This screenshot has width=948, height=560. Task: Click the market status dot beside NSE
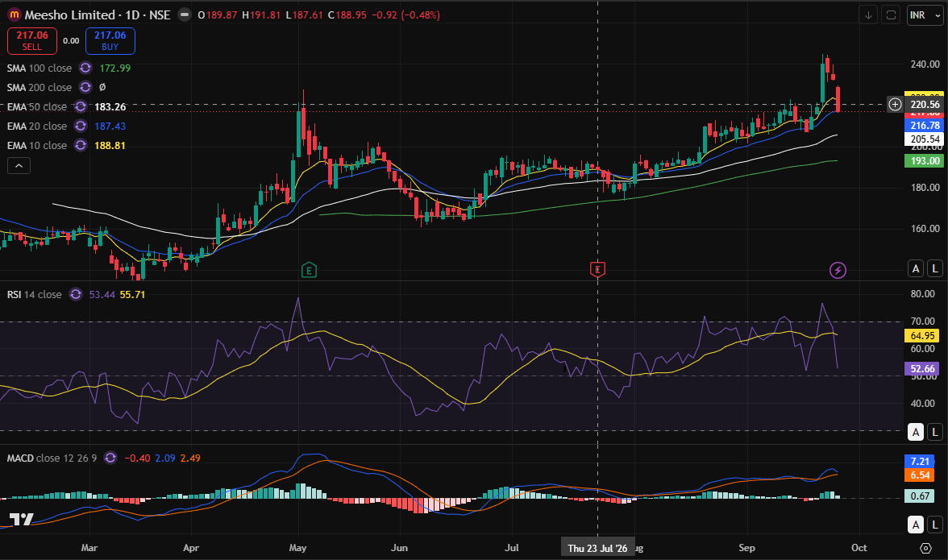coord(185,15)
